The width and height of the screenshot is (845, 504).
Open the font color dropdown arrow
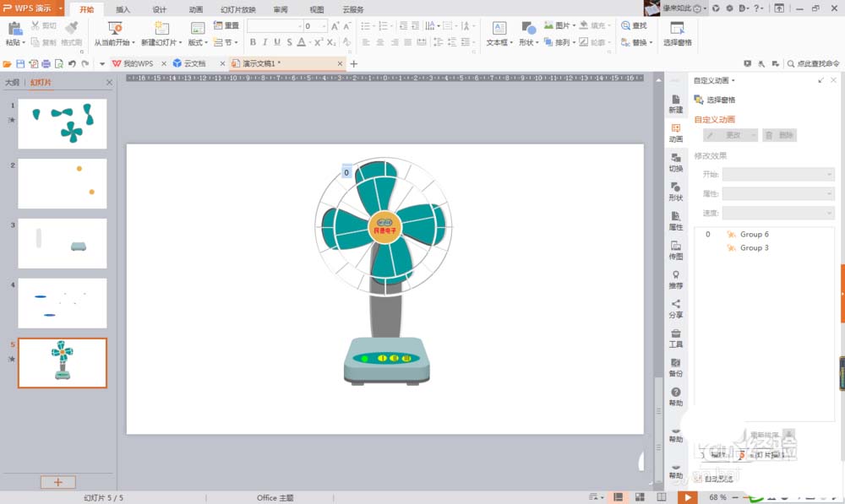coord(310,42)
